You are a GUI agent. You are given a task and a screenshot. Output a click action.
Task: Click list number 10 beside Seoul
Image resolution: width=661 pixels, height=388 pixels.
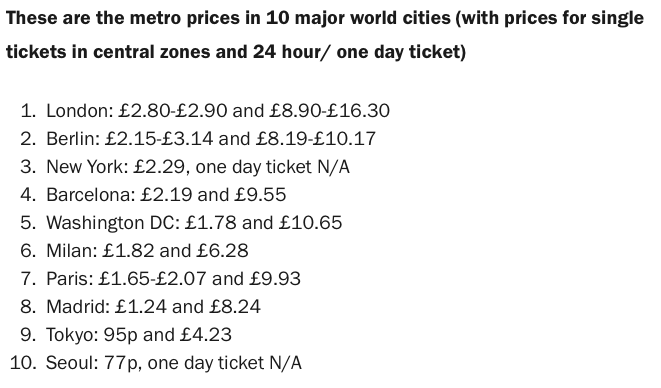pos(23,363)
